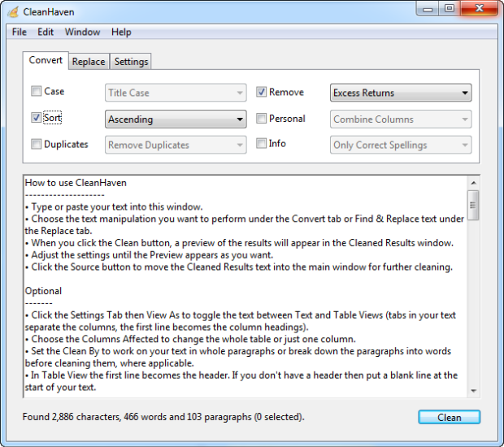This screenshot has height=447, width=504.
Task: Toggle the Info checkbox
Action: tap(261, 143)
